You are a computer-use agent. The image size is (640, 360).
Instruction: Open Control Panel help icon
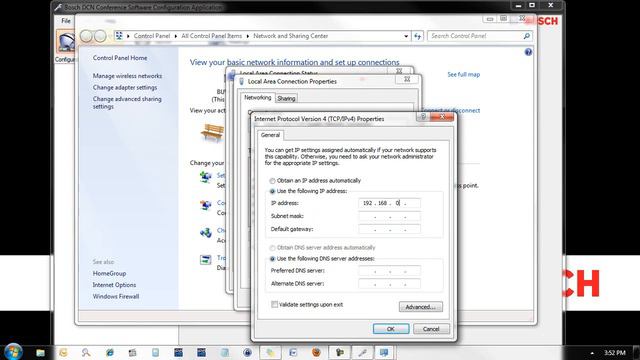(528, 52)
